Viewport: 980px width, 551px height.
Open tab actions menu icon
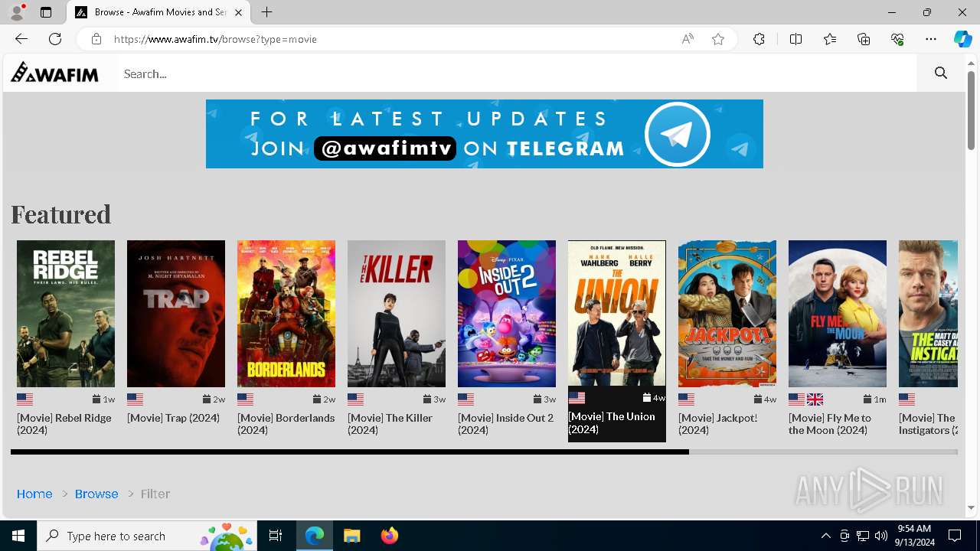(46, 12)
